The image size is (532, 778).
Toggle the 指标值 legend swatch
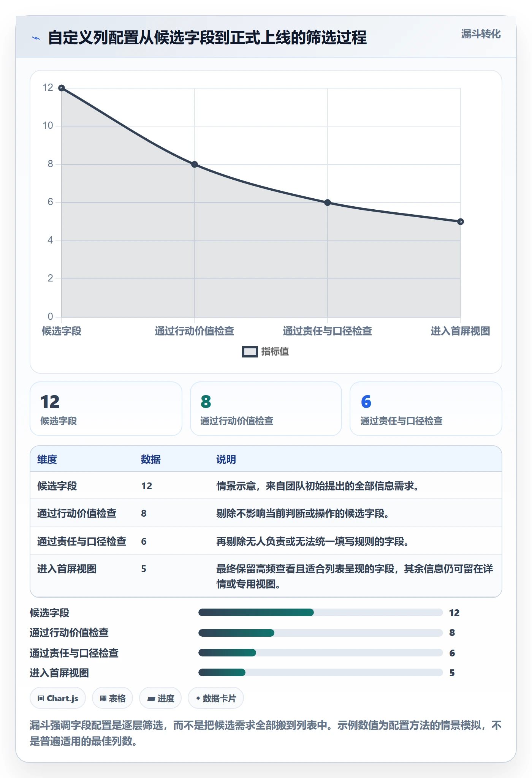pyautogui.click(x=250, y=352)
